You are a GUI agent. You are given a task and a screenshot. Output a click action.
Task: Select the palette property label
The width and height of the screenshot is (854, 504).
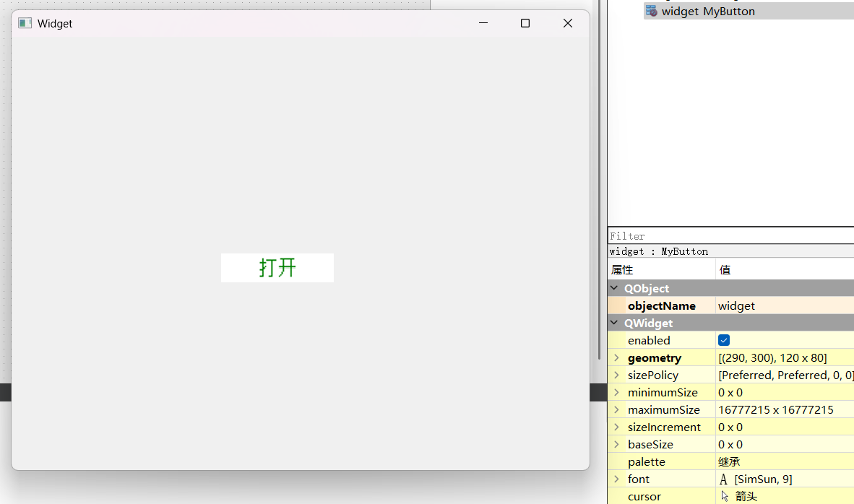pyautogui.click(x=647, y=462)
